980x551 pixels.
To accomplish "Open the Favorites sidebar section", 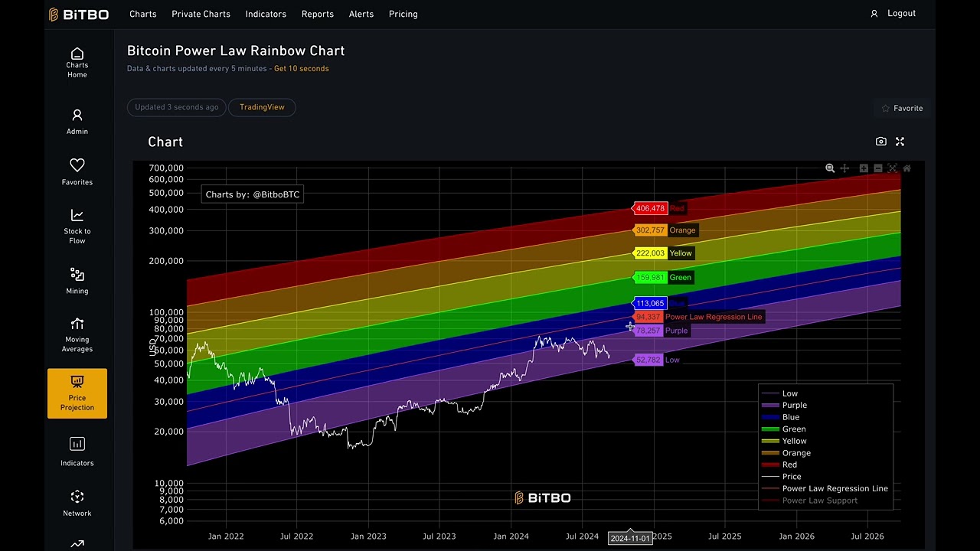I will [77, 172].
